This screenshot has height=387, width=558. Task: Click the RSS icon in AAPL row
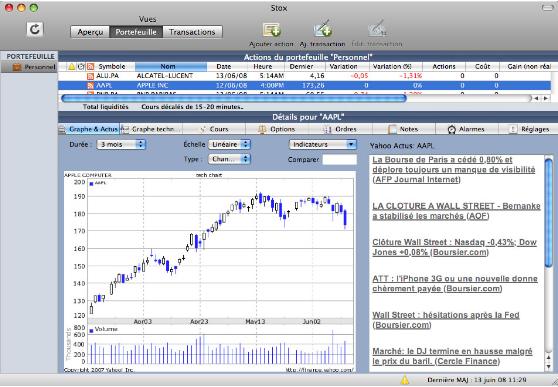[x=90, y=85]
